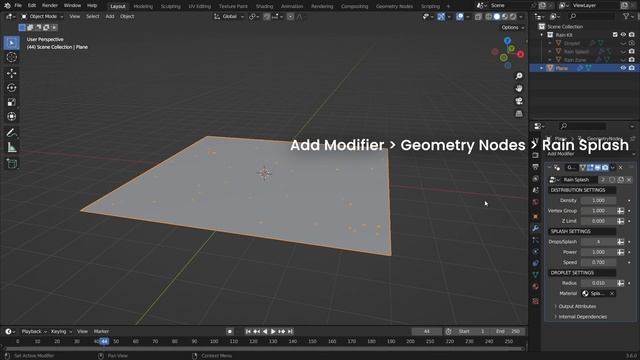
Task: Toggle Rain Kit render camera icon
Action: [632, 35]
